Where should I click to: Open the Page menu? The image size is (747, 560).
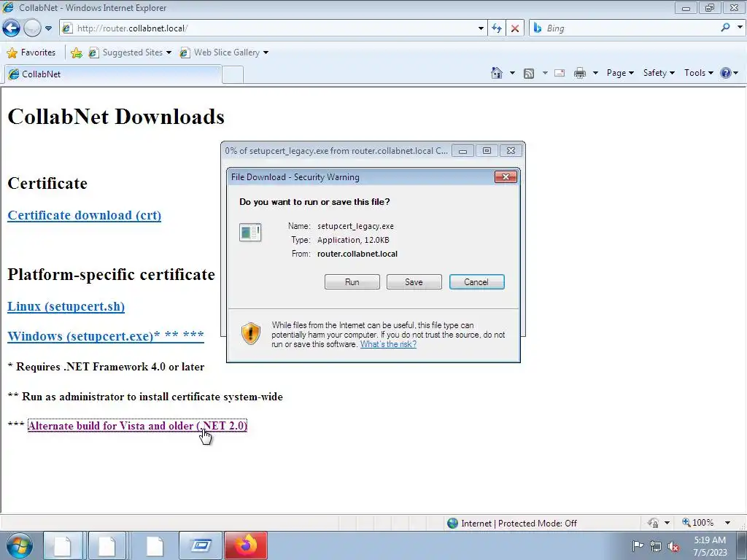[x=620, y=73]
